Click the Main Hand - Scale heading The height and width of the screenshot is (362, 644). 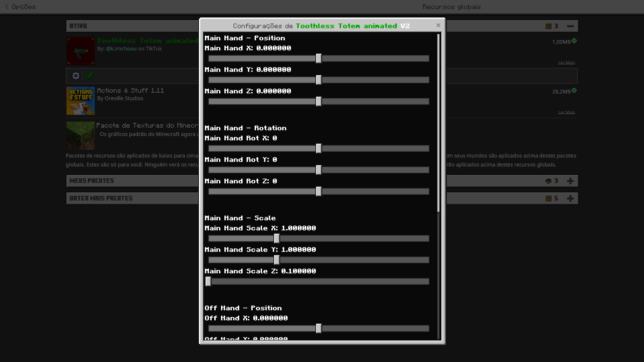click(240, 218)
